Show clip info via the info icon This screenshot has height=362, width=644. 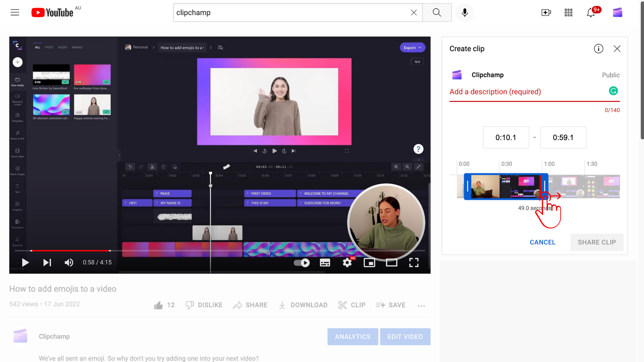pos(598,49)
